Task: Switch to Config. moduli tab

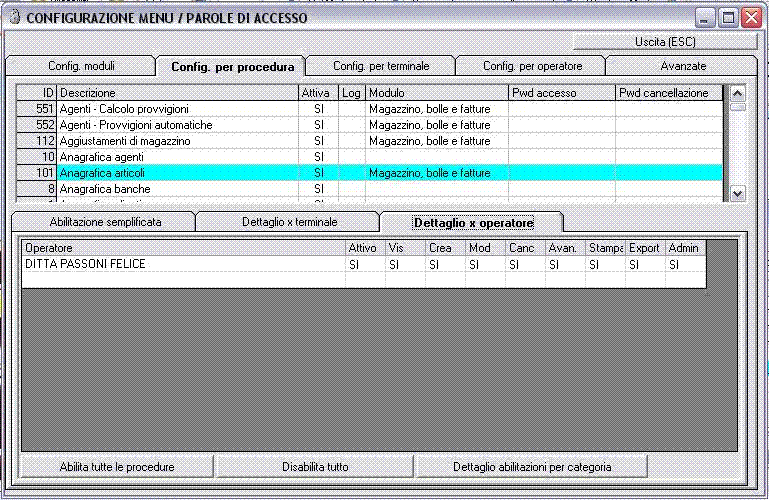Action: pos(81,66)
